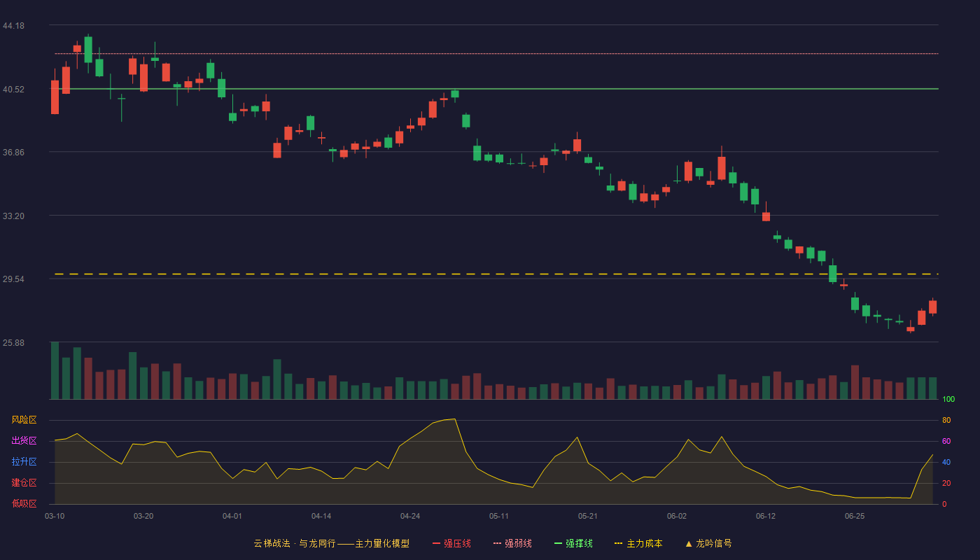This screenshot has width=980, height=560.
Task: Click the 33.20 price axis label
Action: pyautogui.click(x=13, y=216)
